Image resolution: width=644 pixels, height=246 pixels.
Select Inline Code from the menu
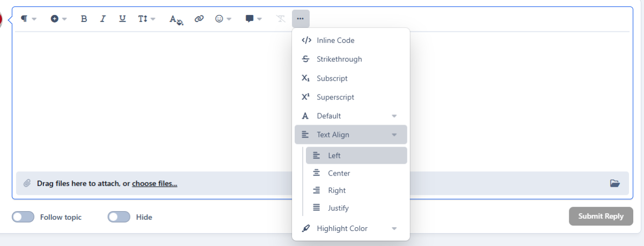(351, 40)
